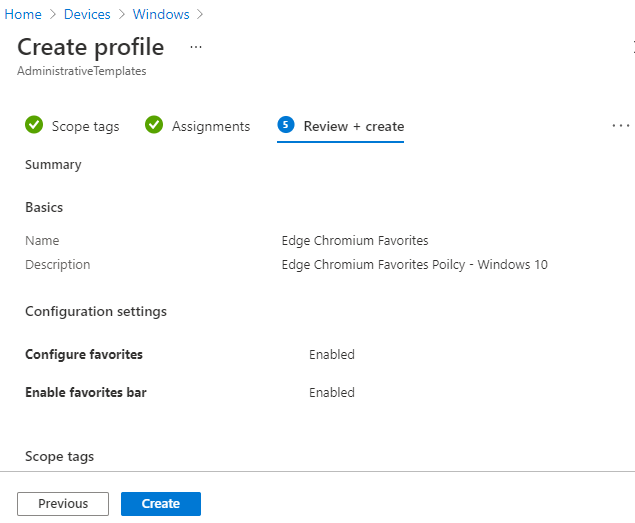The height and width of the screenshot is (523, 635).
Task: Switch to the Assignments step
Action: point(211,126)
